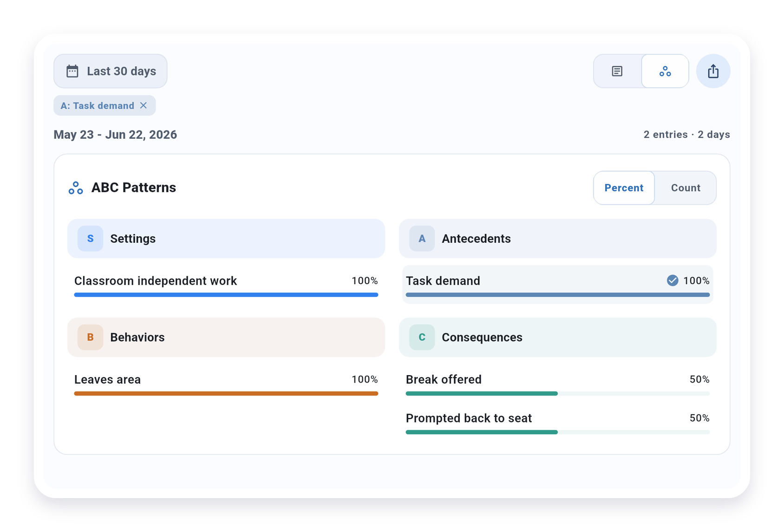Image resolution: width=784 pixels, height=532 pixels.
Task: Open the Last 30 days date range picker
Action: (x=111, y=71)
